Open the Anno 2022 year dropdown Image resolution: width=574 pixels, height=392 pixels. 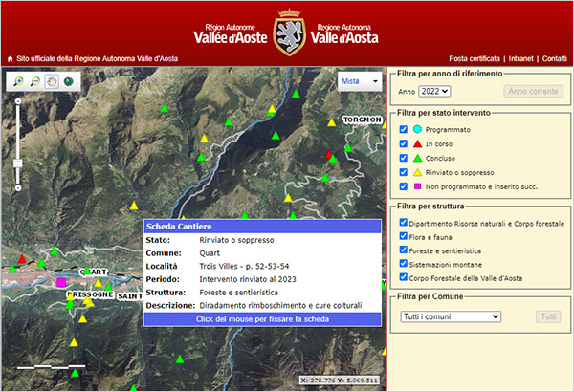coord(434,92)
